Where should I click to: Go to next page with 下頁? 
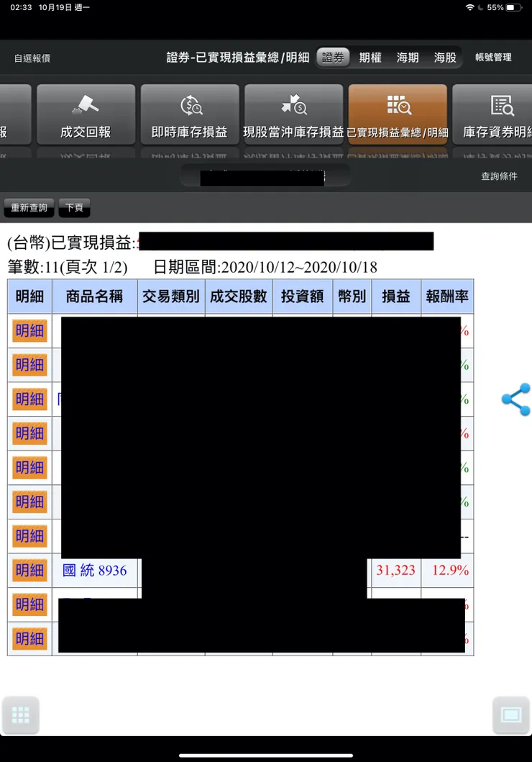74,207
